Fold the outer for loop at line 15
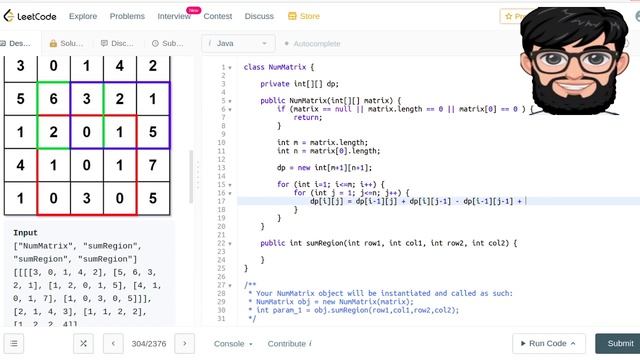The height and width of the screenshot is (360, 640). [230, 184]
